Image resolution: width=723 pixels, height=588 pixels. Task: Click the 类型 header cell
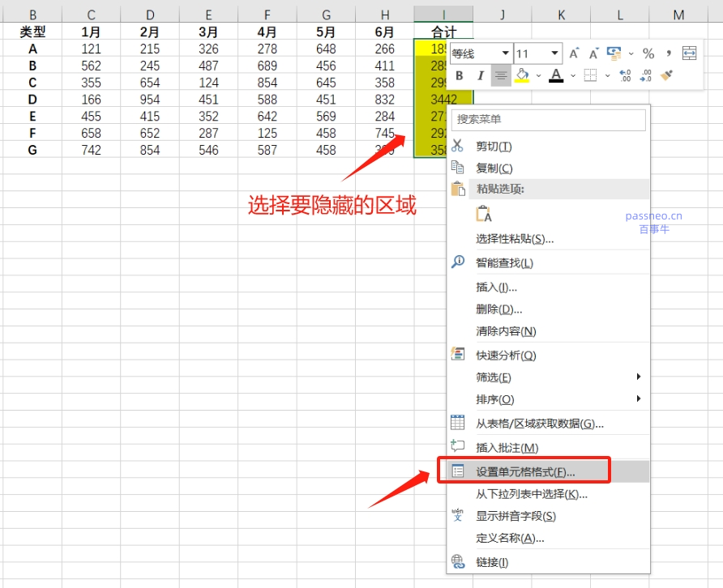point(32,32)
